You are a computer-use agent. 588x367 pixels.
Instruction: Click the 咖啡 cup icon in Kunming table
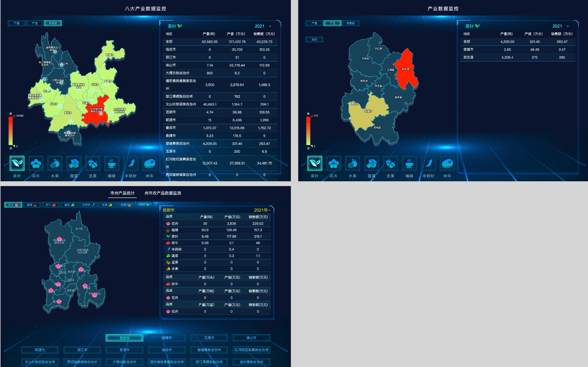[168, 230]
